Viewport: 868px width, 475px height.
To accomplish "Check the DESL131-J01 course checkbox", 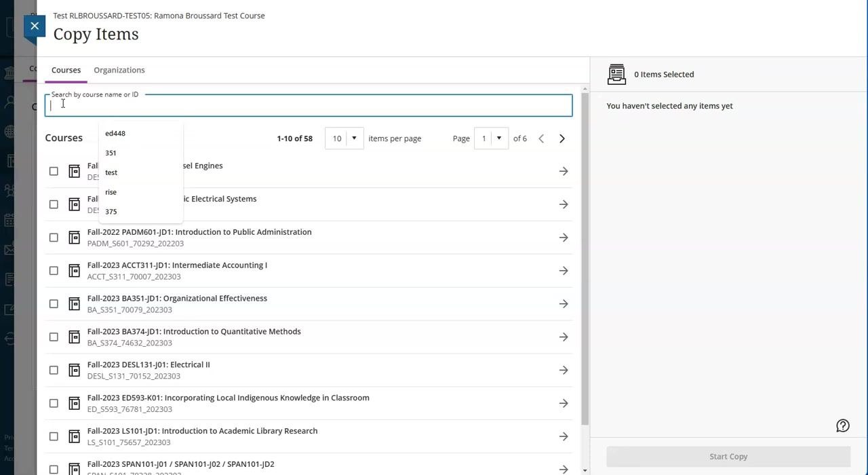I will point(54,370).
